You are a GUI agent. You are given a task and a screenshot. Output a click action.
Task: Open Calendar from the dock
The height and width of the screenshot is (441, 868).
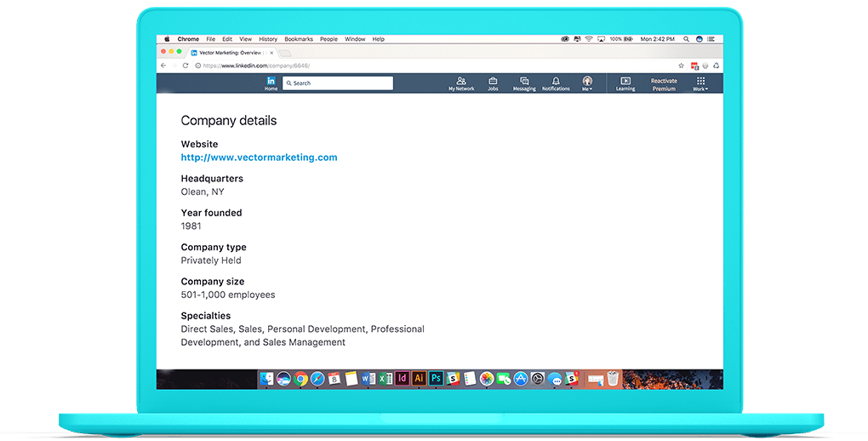click(334, 378)
